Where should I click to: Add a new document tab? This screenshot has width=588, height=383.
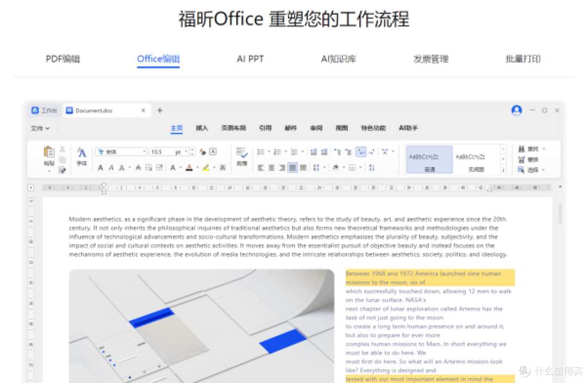click(160, 110)
